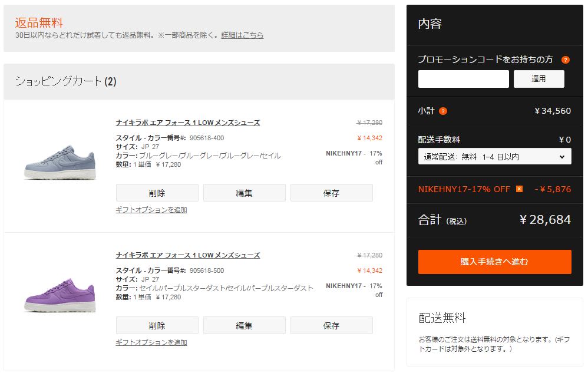Click the discount amount -¥5,876
588x373 pixels.
tap(553, 189)
